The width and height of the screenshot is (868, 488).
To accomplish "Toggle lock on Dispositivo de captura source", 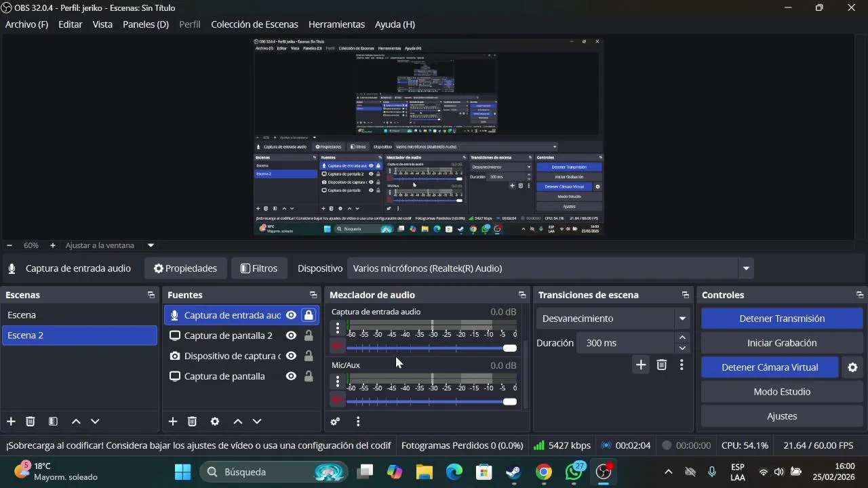I will (309, 356).
